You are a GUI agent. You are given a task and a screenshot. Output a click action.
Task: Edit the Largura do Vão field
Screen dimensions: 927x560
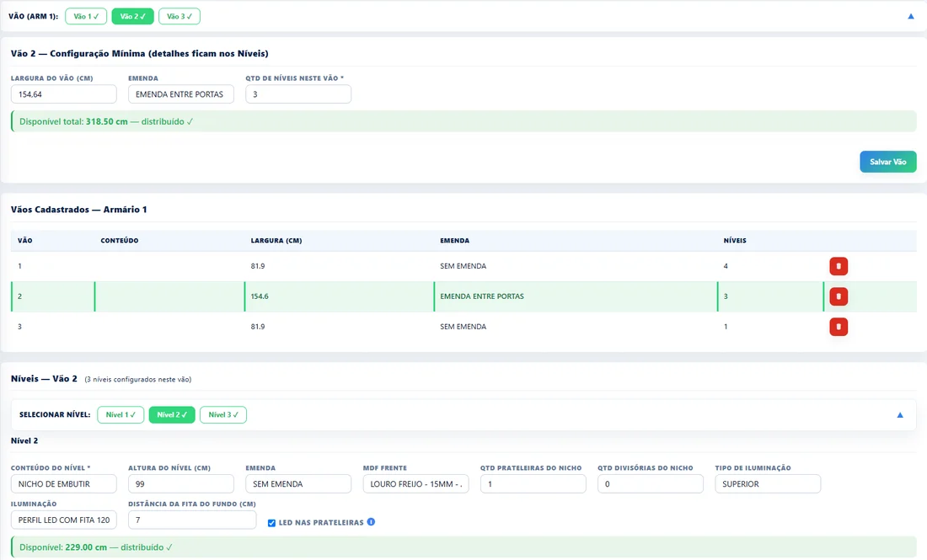[x=64, y=94]
